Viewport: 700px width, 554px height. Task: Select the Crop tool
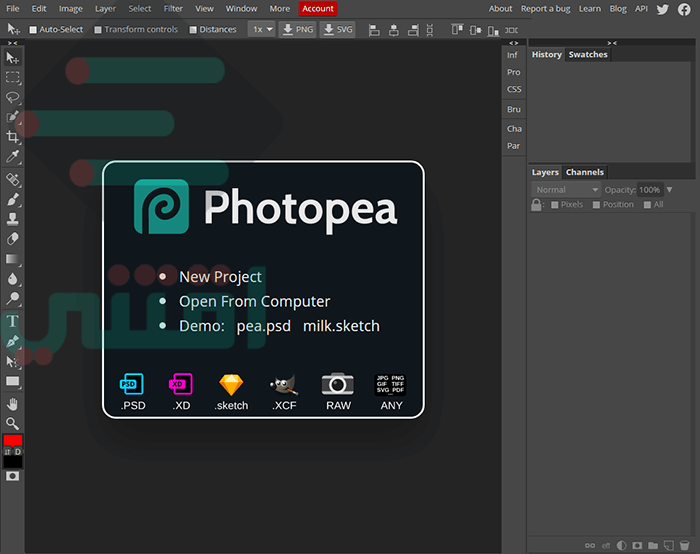[12, 137]
